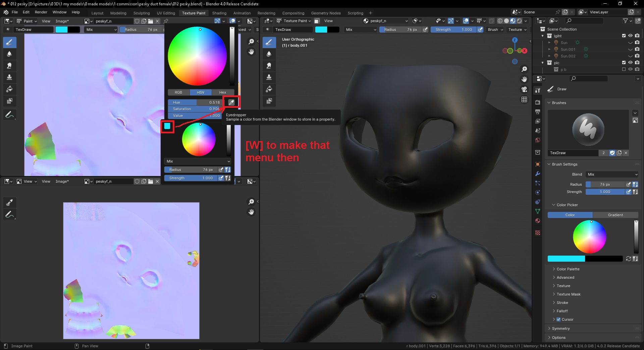
Task: Select the Soften tool in 3D viewport toolbar
Action: tap(269, 54)
